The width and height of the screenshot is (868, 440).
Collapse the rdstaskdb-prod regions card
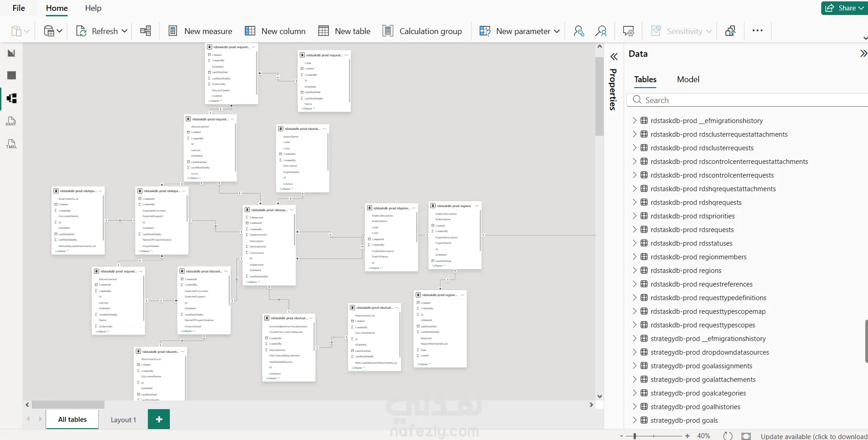pyautogui.click(x=439, y=266)
